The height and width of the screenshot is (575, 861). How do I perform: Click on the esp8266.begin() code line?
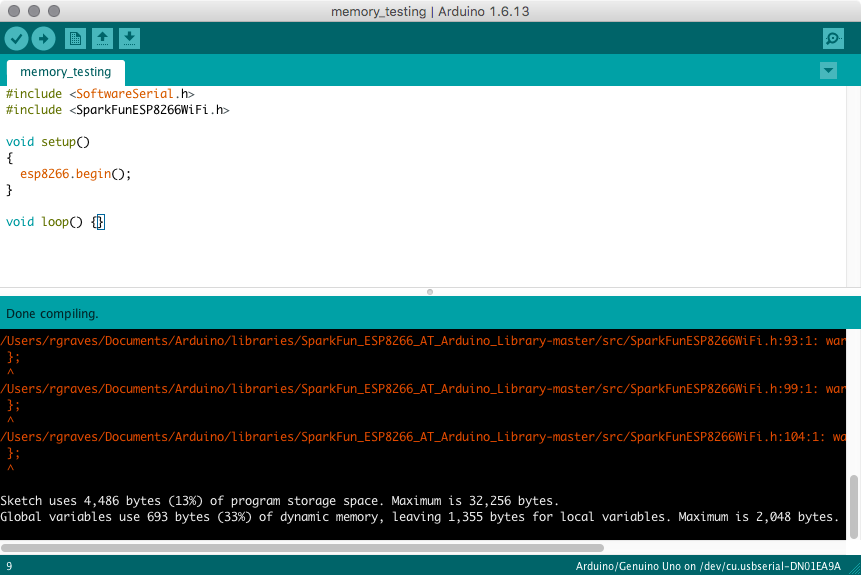(76, 174)
